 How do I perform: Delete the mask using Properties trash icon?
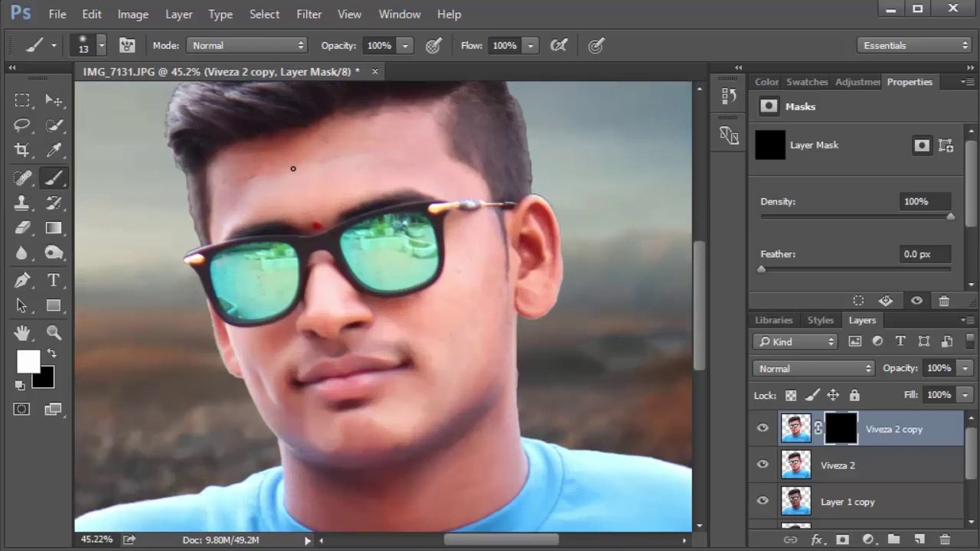(x=944, y=301)
